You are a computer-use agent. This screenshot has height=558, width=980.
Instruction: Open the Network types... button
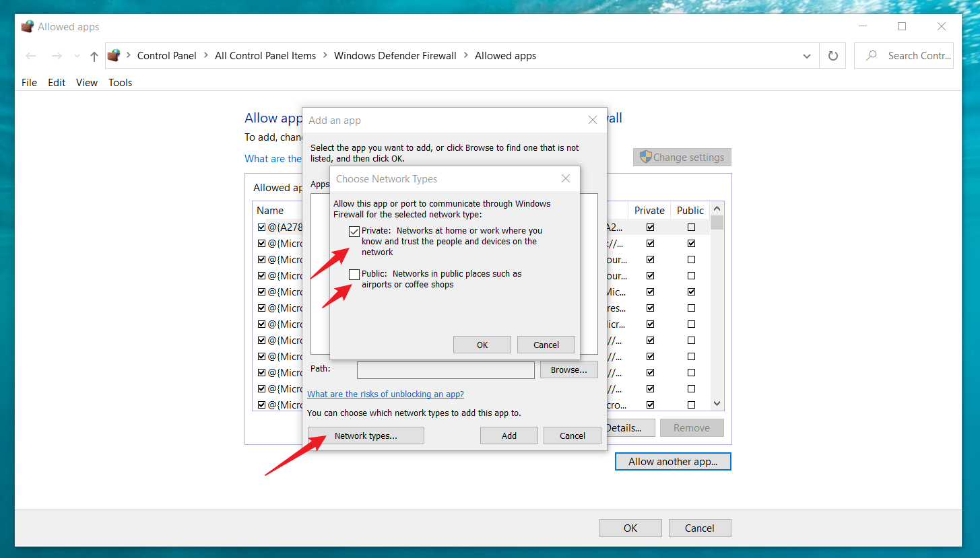pos(366,435)
